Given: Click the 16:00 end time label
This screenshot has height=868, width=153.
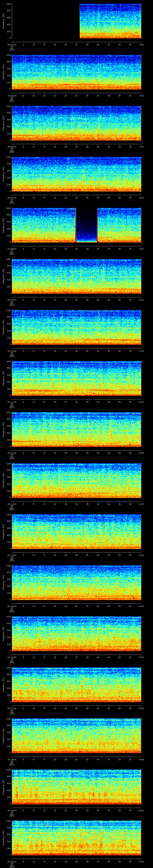Looking at the screenshot, I should coord(141,606).
